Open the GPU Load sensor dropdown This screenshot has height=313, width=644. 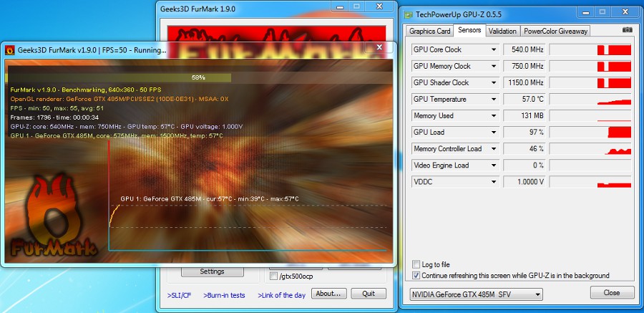(x=494, y=132)
